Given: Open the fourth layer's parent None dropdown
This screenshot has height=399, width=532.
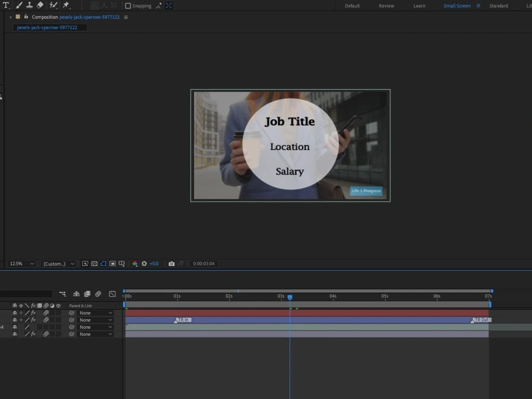Looking at the screenshot, I should click(95, 334).
